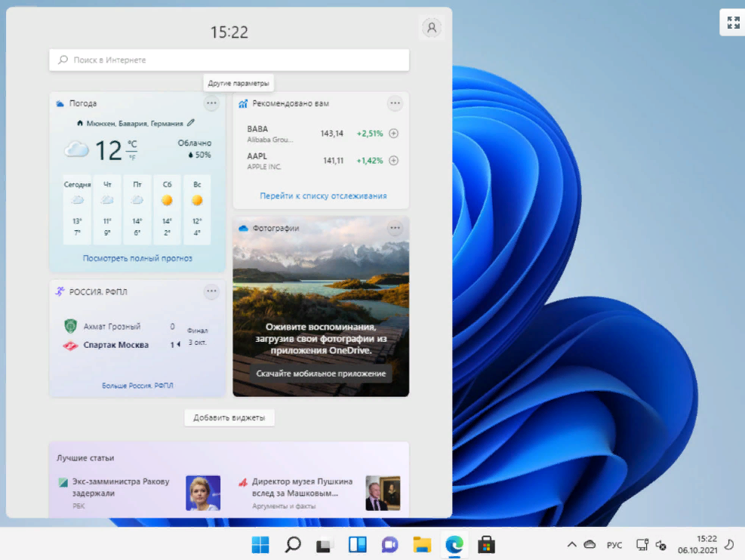This screenshot has width=745, height=560.
Task: Toggle the Widgets taskbar icon
Action: pos(357,544)
